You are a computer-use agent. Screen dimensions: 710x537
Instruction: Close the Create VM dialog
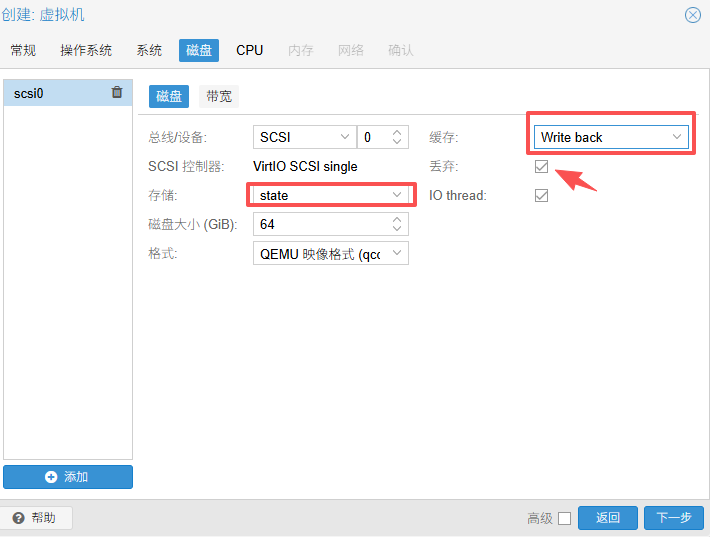click(x=692, y=15)
